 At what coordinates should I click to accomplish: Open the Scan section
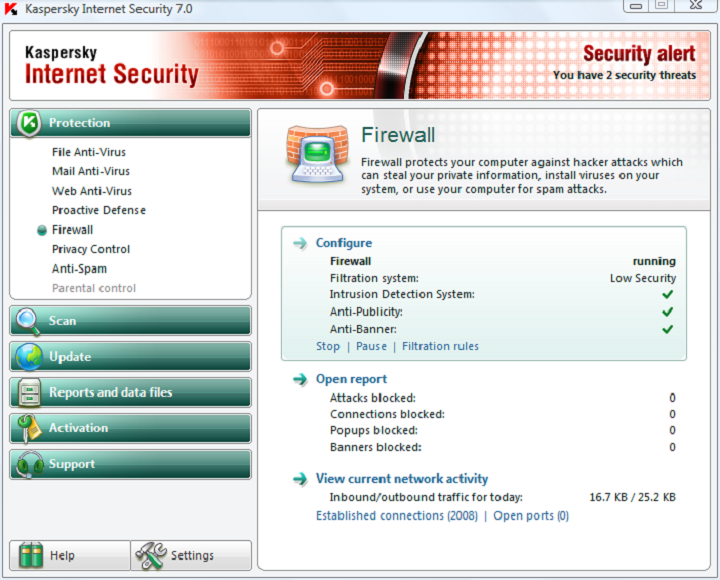coord(130,321)
